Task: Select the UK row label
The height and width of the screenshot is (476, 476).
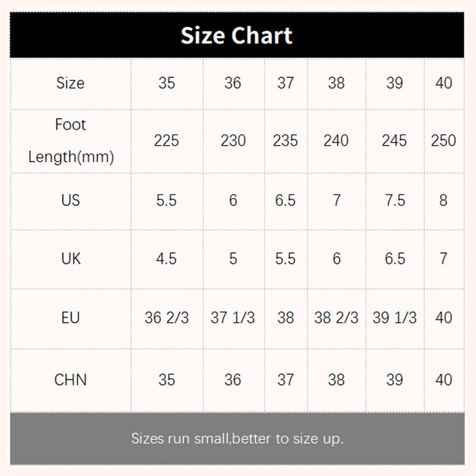Action: pyautogui.click(x=70, y=259)
